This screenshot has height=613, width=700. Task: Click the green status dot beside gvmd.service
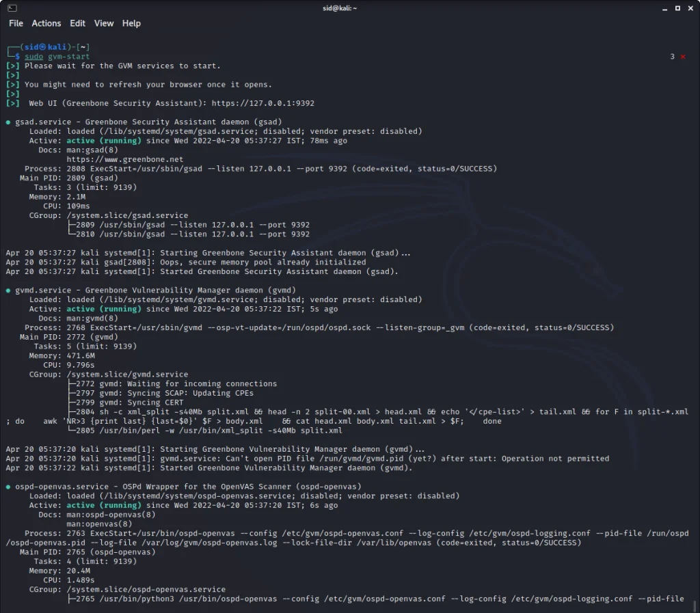[7, 290]
